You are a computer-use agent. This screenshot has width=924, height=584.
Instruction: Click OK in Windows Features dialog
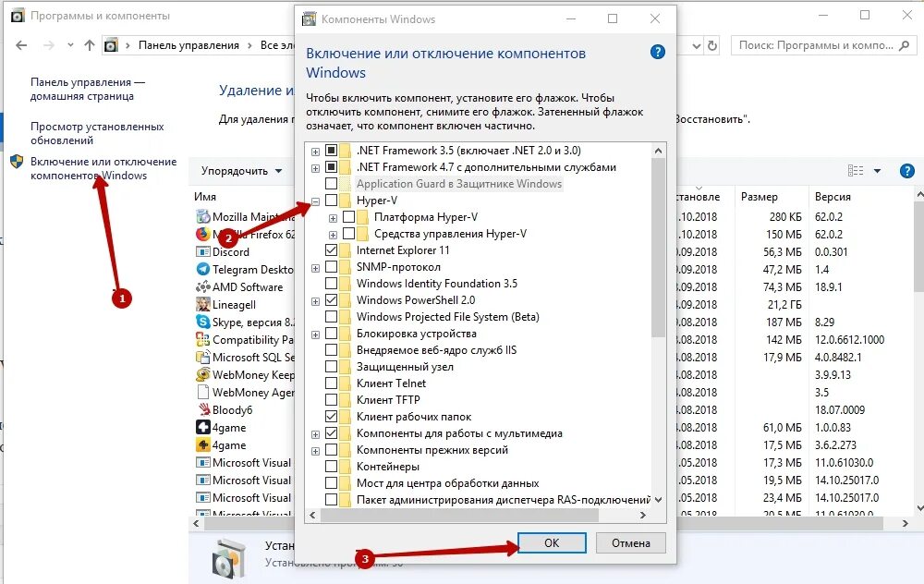[552, 542]
